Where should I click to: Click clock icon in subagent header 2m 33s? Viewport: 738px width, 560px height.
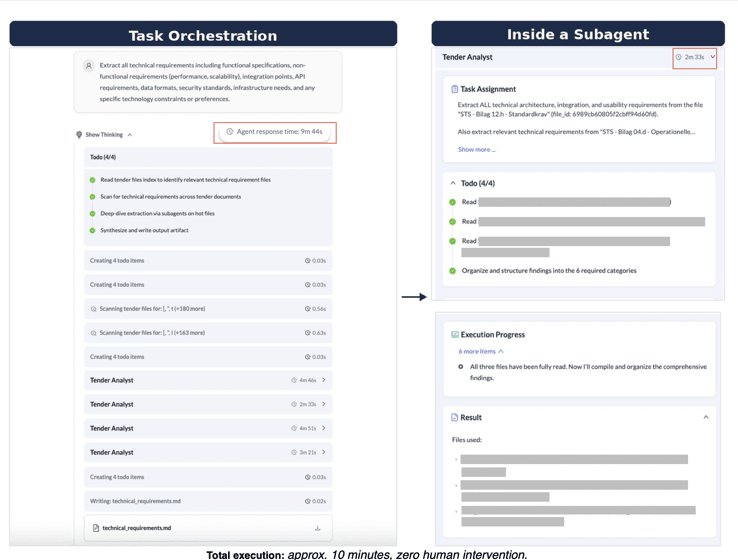679,57
